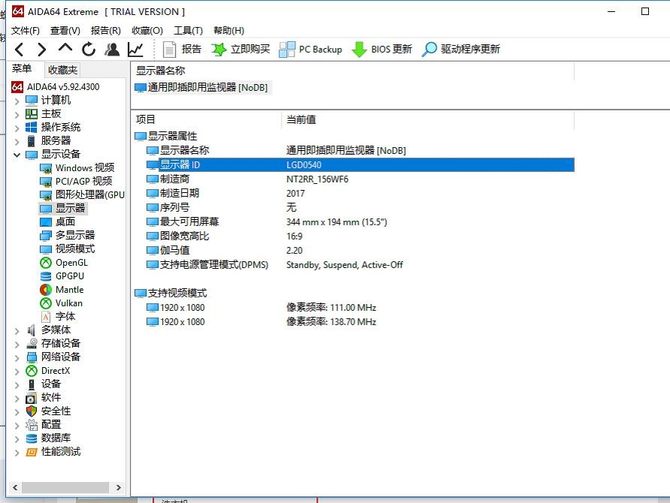Click the 数据库 icon in the tree
Image resolution: width=670 pixels, height=503 pixels.
[31, 439]
